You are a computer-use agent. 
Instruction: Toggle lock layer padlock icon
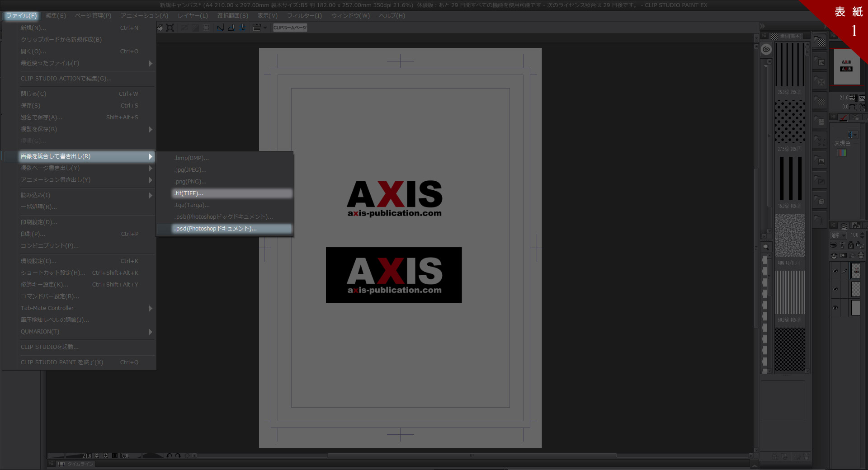click(x=851, y=245)
